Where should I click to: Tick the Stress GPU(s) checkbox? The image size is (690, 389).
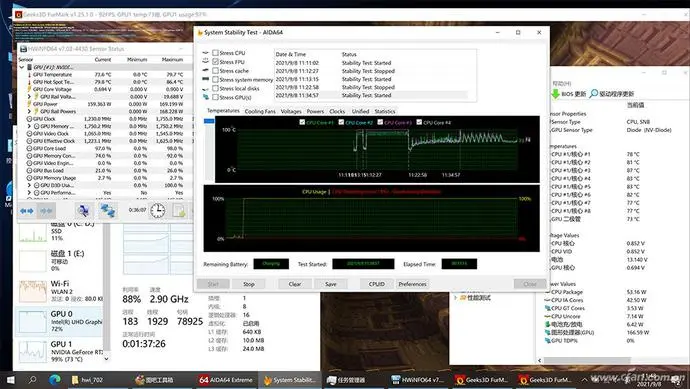click(215, 97)
